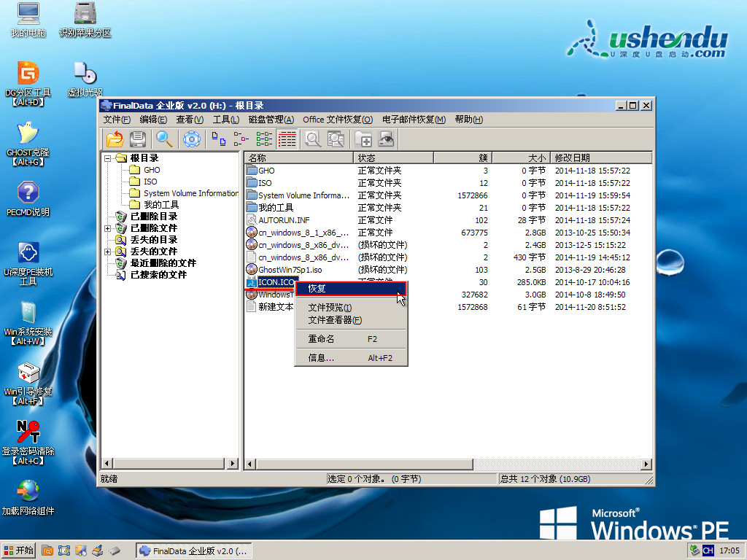Click the CH language indicator in tray

pos(708,551)
